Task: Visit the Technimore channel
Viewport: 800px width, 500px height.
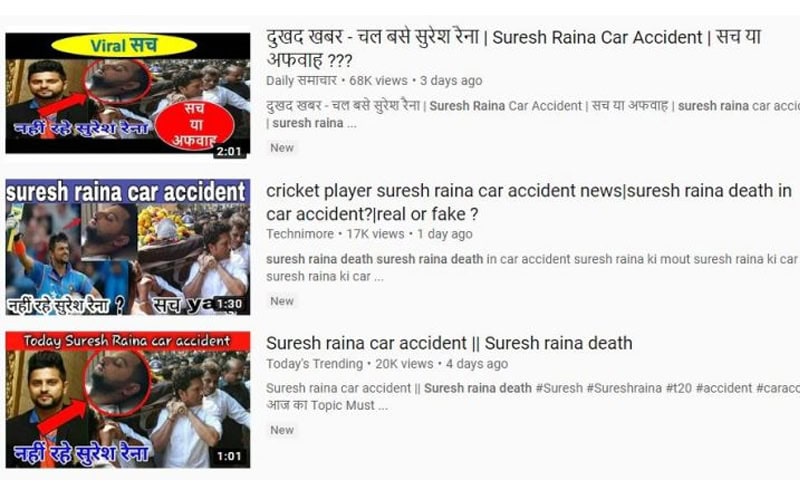Action: [x=300, y=234]
